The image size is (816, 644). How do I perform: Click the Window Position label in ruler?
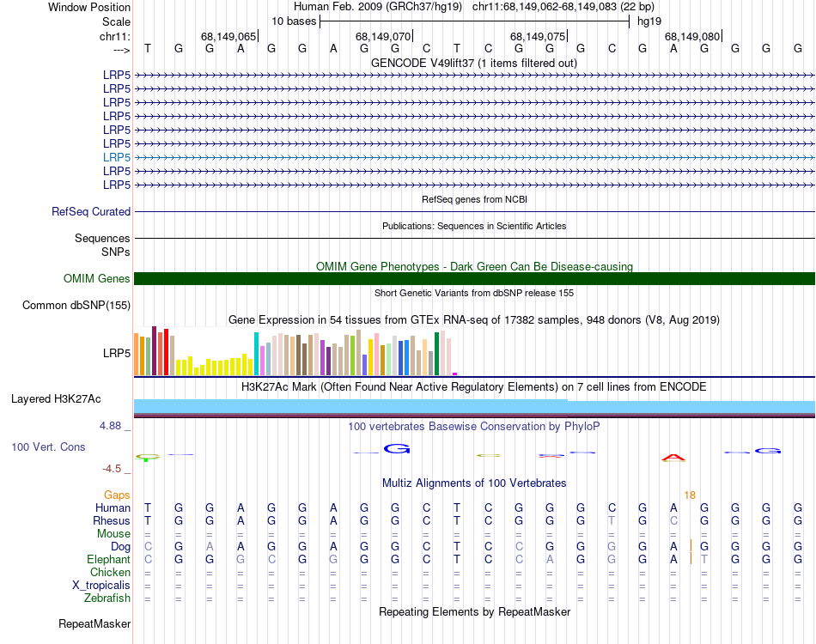[89, 7]
